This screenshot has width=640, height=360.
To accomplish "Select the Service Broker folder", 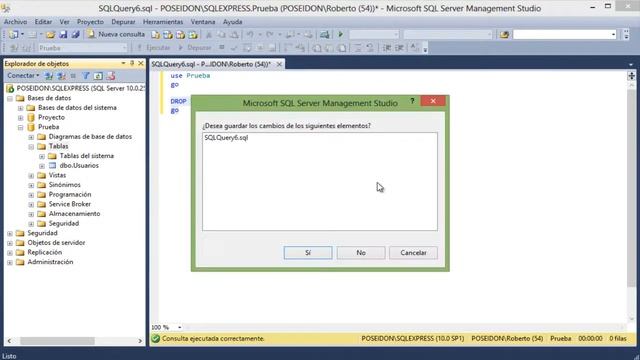I will 70,204.
